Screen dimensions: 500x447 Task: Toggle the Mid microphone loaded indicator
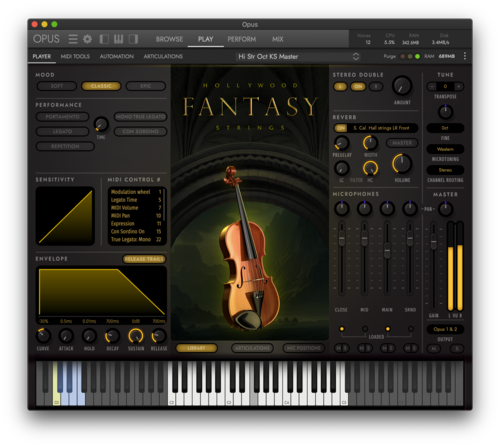pyautogui.click(x=365, y=329)
